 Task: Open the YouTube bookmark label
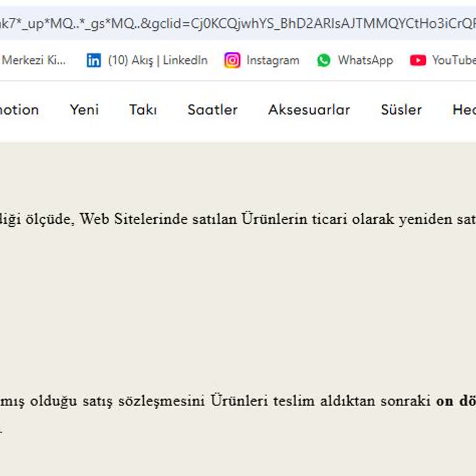pyautogui.click(x=454, y=60)
